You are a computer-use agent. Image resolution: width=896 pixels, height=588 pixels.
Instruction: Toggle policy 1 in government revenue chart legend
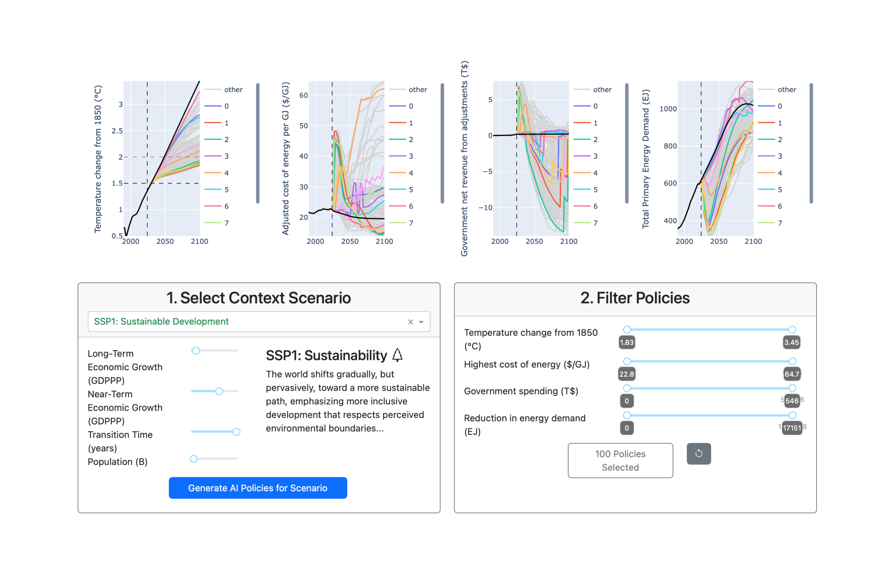(x=595, y=123)
